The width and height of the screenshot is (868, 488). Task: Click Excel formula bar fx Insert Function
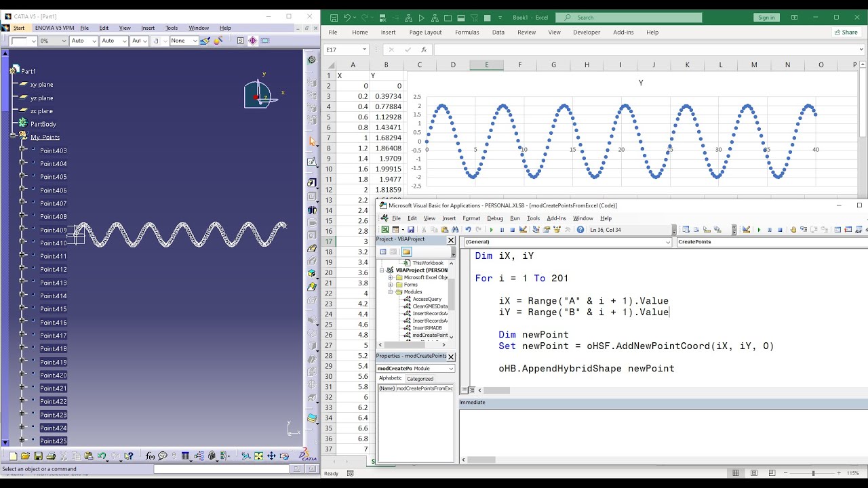(424, 49)
